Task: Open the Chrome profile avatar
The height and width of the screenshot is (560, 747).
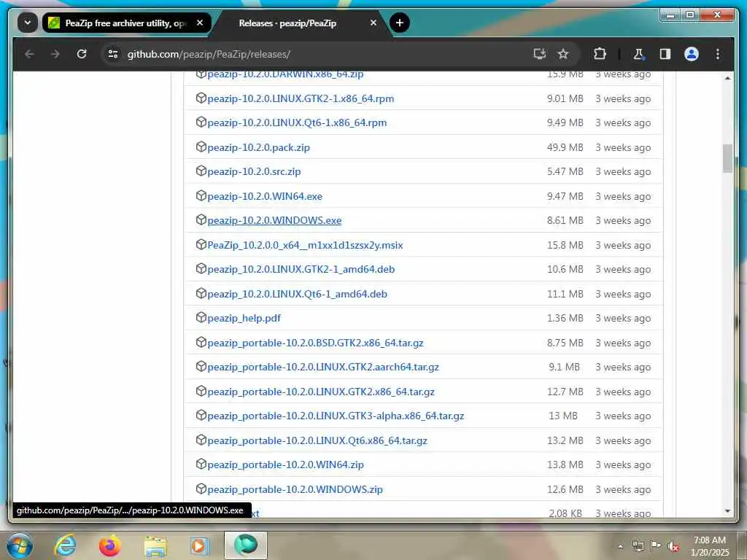Action: (692, 54)
